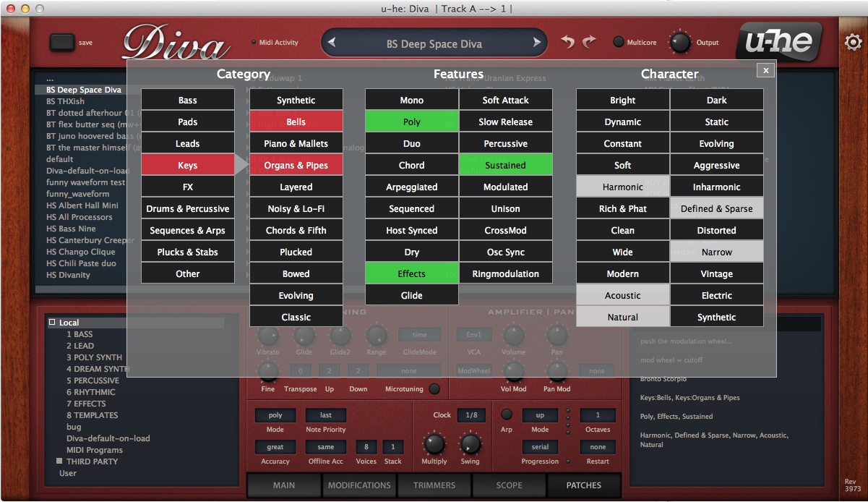Select preset BS THXish in list
868x502 pixels.
pos(66,101)
